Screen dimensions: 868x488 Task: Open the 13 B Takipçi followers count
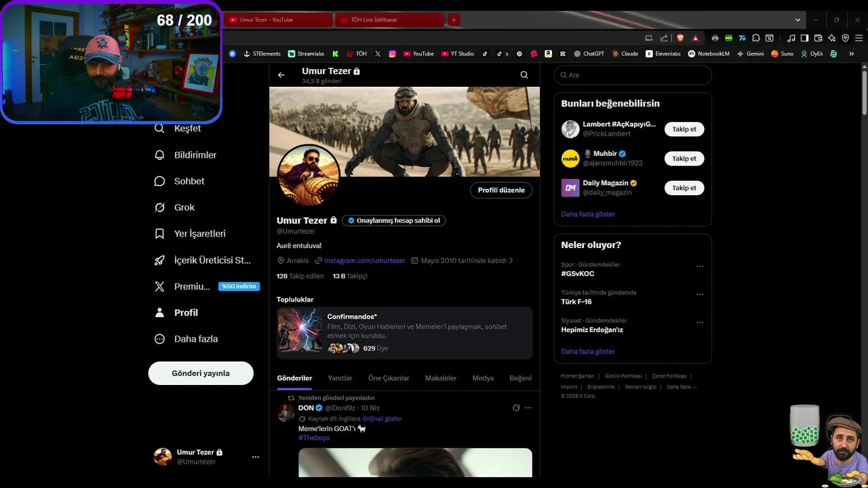pos(350,277)
